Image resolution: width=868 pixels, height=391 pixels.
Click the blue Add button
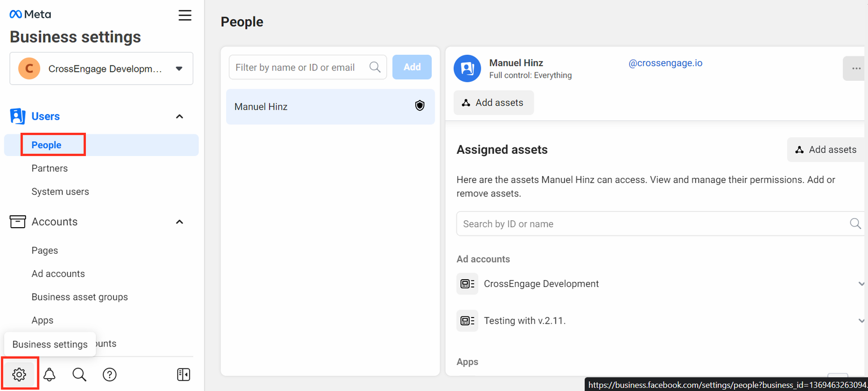412,67
